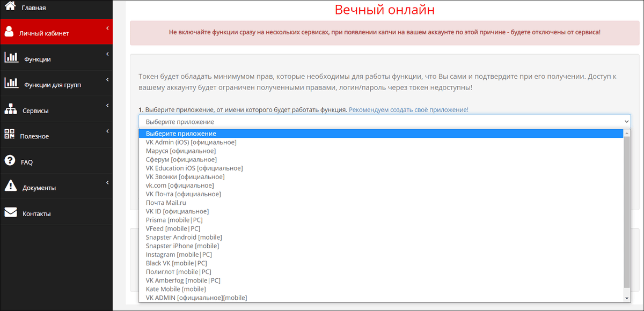Choose VK Admin (iOS) [официальное] option

click(x=381, y=142)
